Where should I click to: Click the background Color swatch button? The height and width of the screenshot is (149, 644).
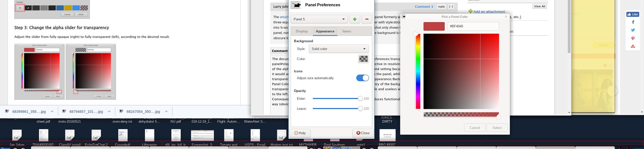pyautogui.click(x=363, y=59)
